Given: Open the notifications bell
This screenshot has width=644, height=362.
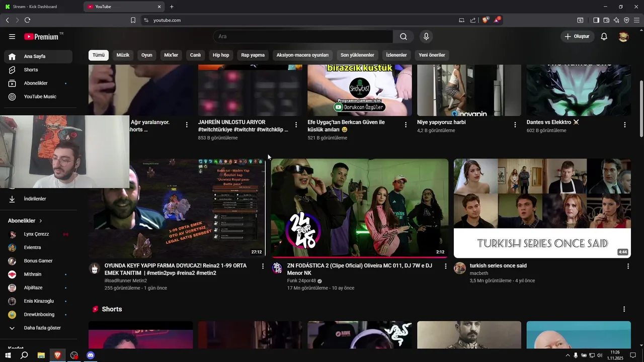Looking at the screenshot, I should tap(604, 37).
